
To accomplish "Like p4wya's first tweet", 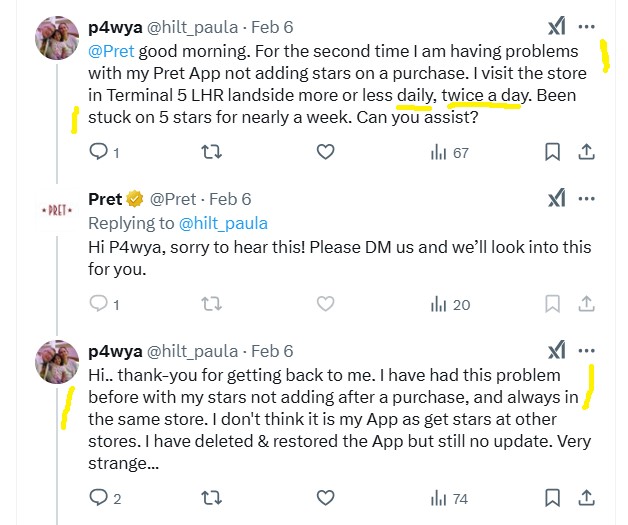I will (x=325, y=152).
